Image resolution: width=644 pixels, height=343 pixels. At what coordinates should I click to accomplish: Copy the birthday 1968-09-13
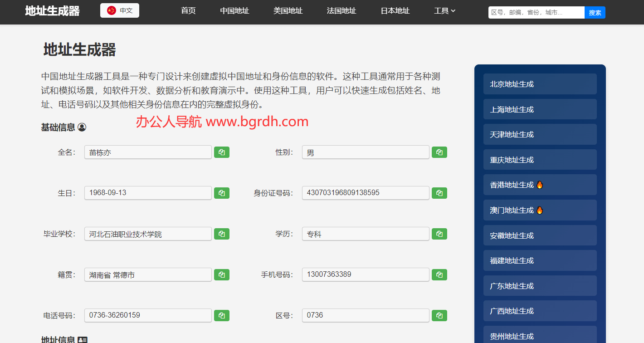[x=221, y=193]
